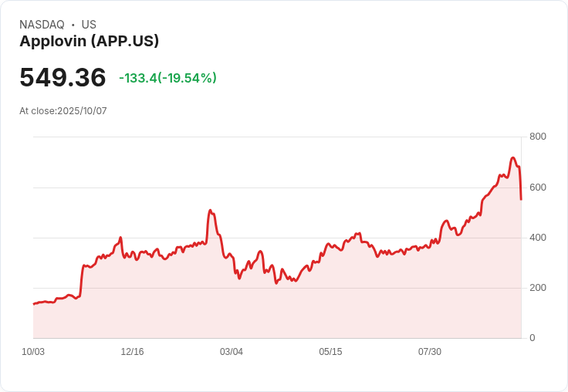Click the US market label

(89, 25)
